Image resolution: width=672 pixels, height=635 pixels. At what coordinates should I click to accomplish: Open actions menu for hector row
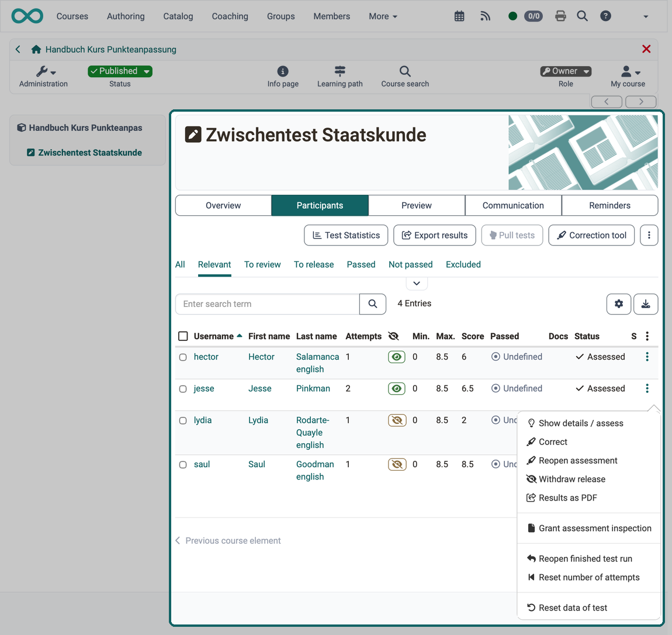tap(647, 357)
